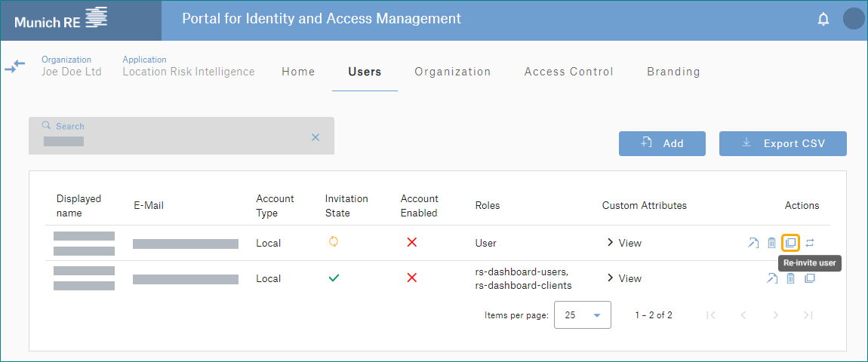Screen dimensions: 868x362
Task: Open the Home tab
Action: [x=298, y=72]
